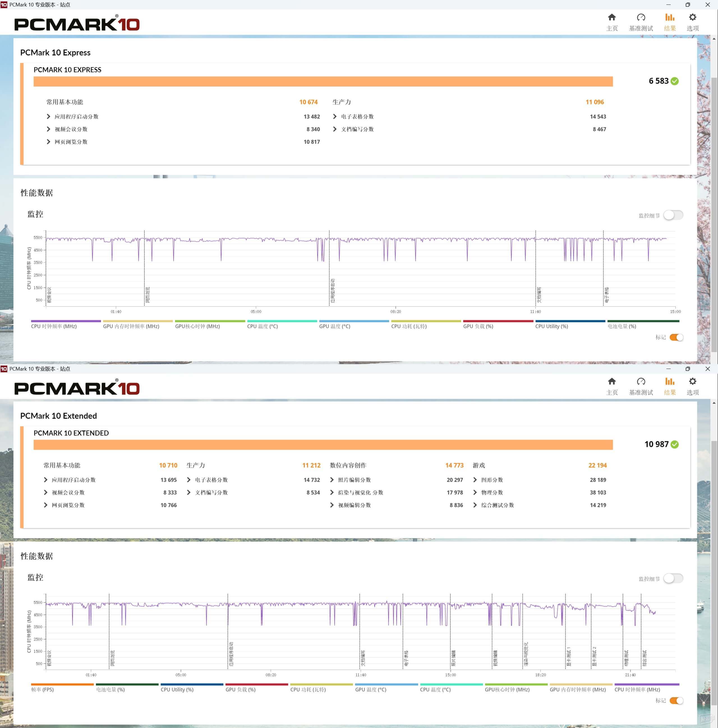Image resolution: width=718 pixels, height=728 pixels.
Task: Toggle the markers switch in Express window
Action: 676,337
